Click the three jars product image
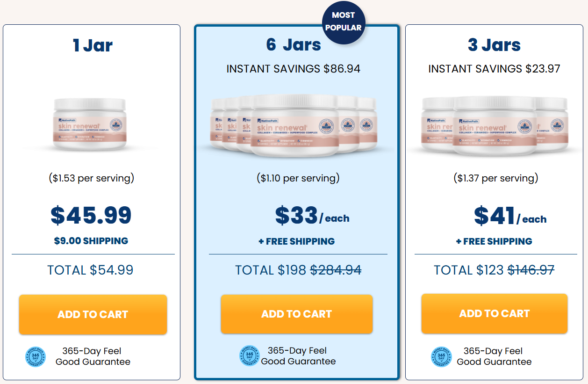 pos(494,124)
